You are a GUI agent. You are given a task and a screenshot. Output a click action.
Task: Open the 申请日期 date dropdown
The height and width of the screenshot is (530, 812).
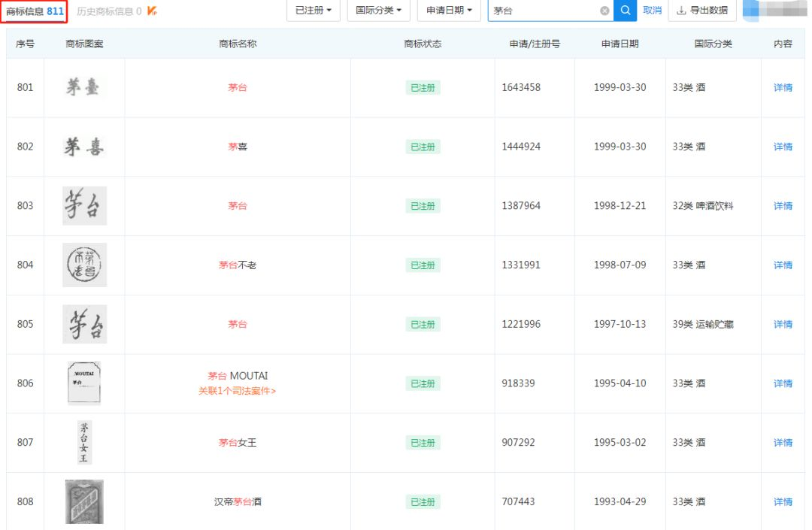pos(449,11)
